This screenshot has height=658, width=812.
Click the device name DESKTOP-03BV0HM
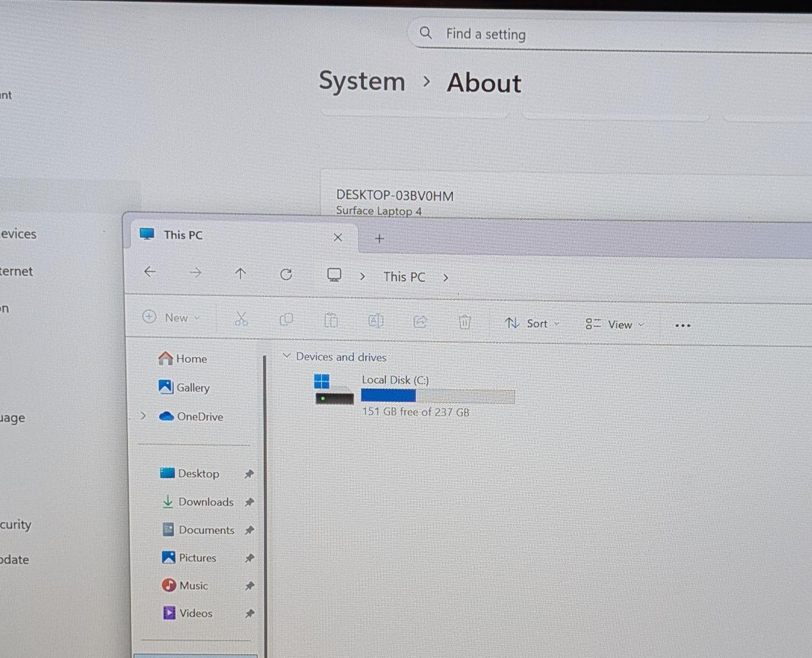pos(395,196)
